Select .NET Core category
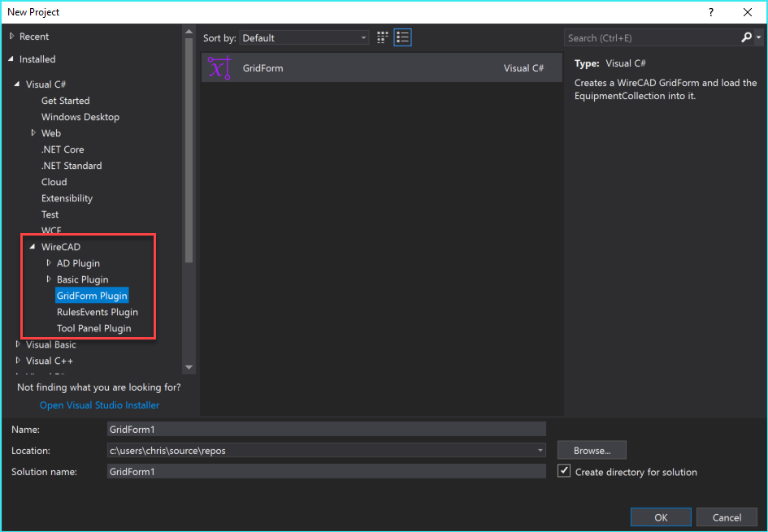768x532 pixels. (x=63, y=149)
